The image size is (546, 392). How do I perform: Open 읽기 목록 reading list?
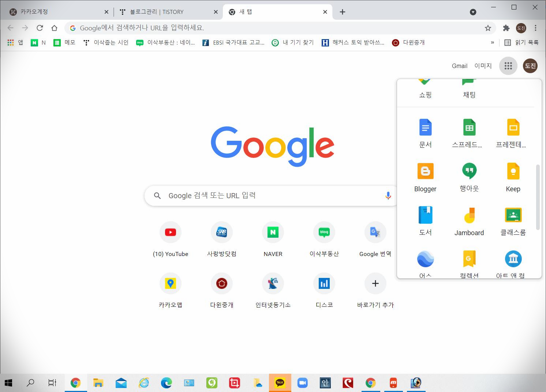pos(521,42)
